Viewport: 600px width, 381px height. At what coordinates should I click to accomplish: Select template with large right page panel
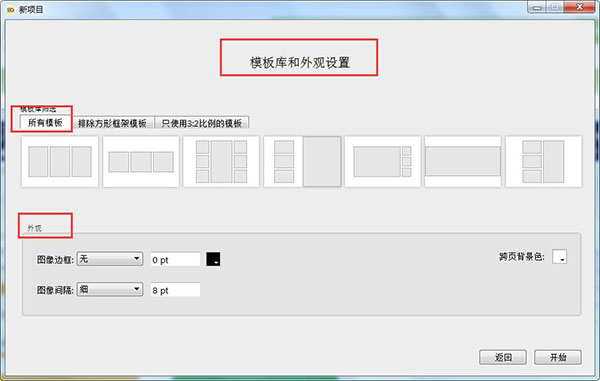(303, 161)
